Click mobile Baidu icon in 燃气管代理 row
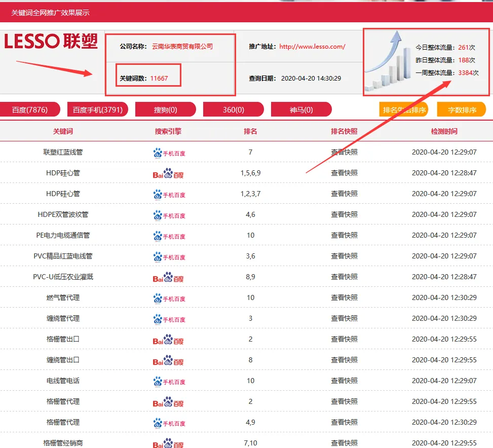Image resolution: width=493 pixels, height=448 pixels. [169, 298]
